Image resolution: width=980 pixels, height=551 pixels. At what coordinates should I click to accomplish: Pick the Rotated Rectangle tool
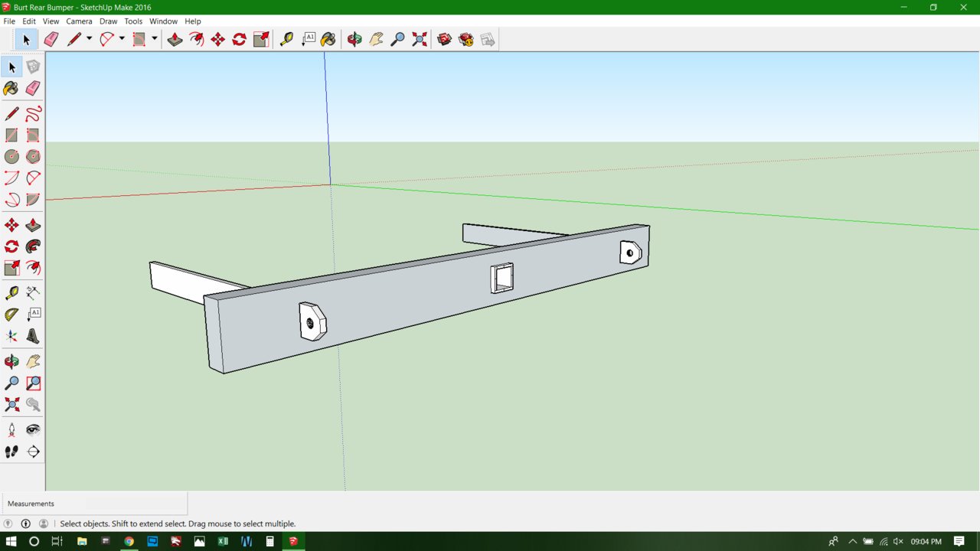click(x=33, y=135)
